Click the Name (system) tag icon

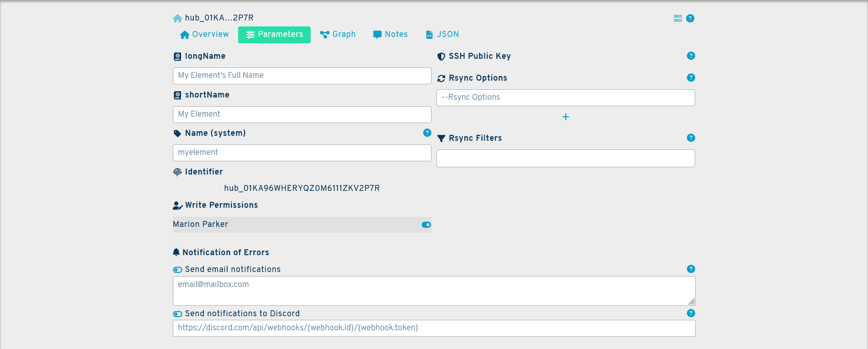point(177,133)
